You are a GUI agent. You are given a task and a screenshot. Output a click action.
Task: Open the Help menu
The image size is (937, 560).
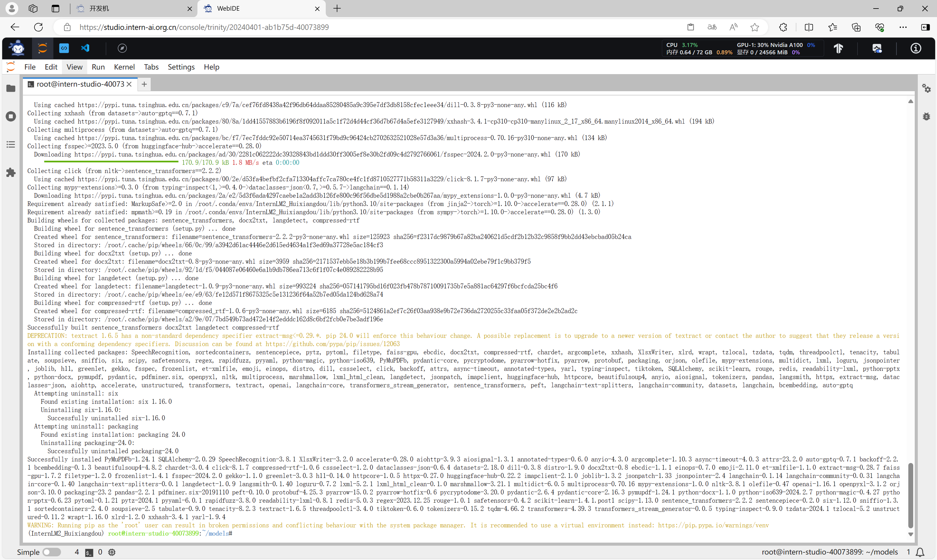tap(211, 67)
